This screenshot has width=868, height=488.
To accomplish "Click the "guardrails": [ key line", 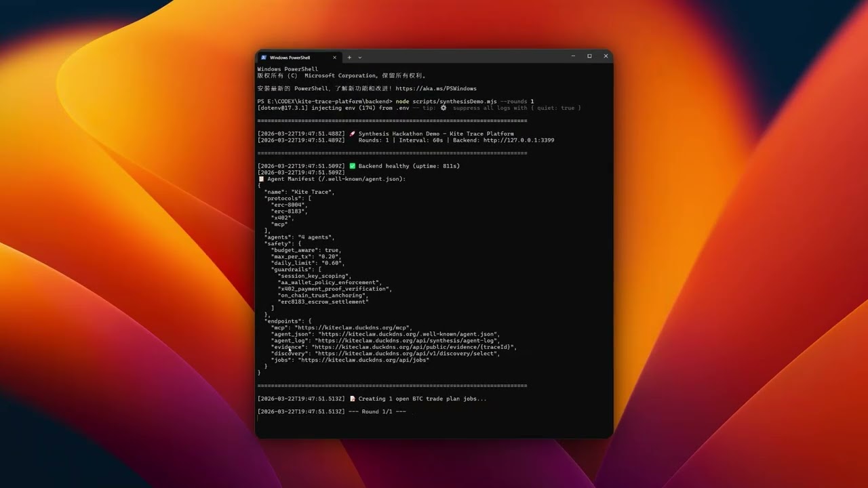I will [x=296, y=270].
